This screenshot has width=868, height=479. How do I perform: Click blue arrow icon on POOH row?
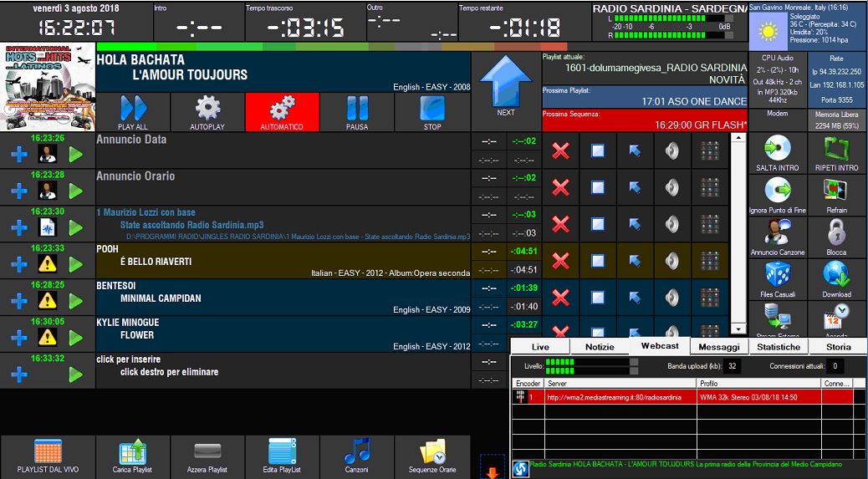point(635,261)
